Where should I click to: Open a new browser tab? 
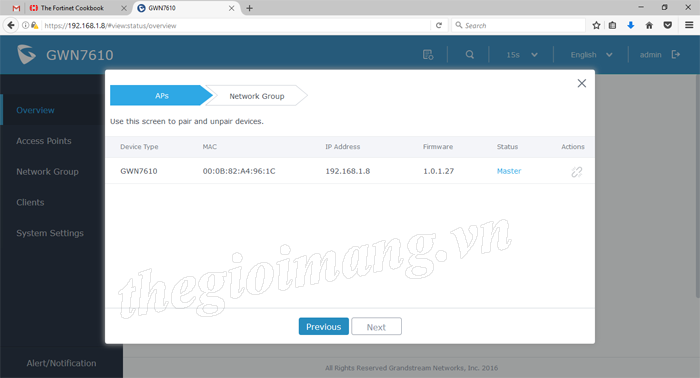250,8
